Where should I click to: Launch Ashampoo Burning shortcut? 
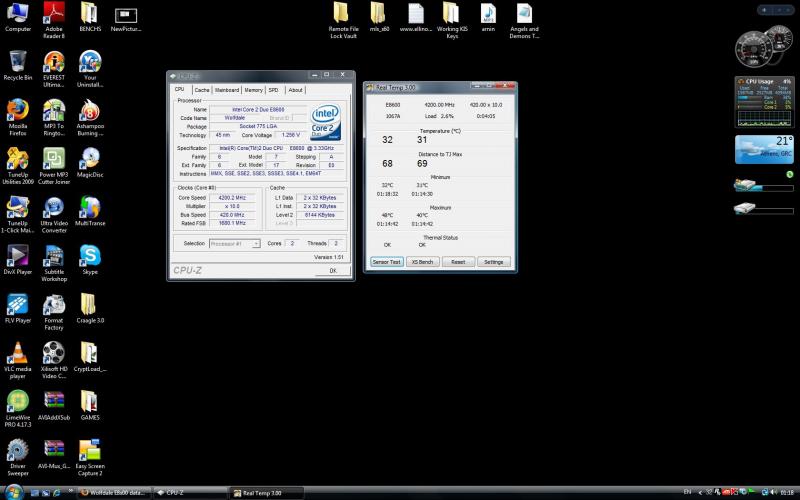click(90, 118)
